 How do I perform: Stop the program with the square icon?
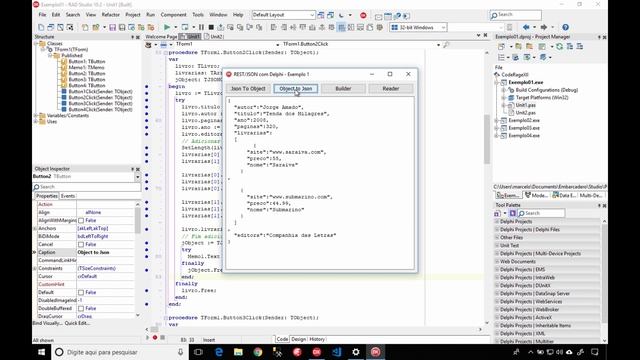(x=211, y=27)
